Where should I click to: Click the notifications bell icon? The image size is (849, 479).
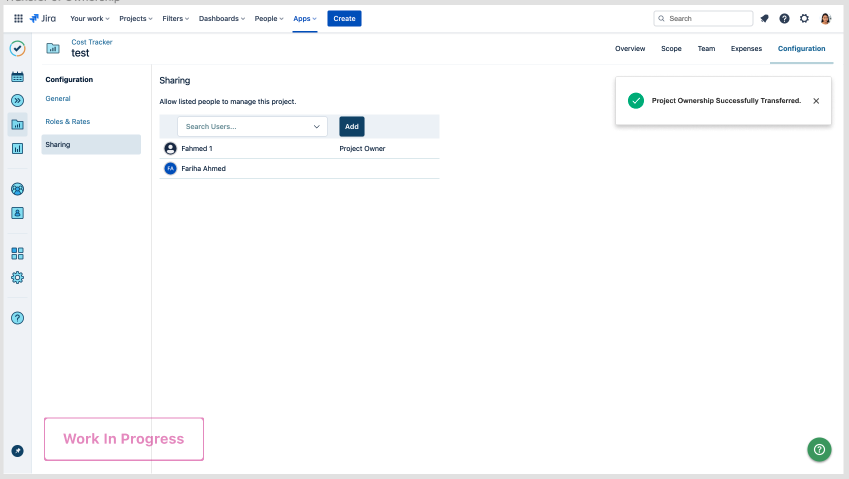click(765, 18)
